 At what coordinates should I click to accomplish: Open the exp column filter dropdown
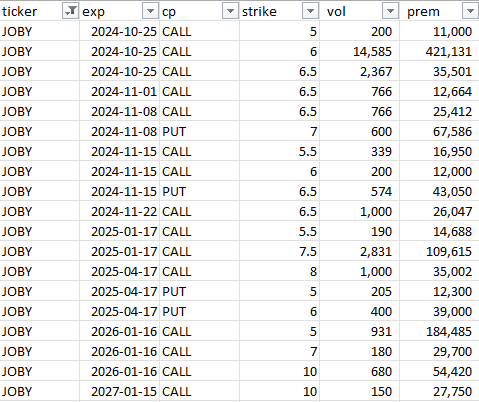pos(150,11)
